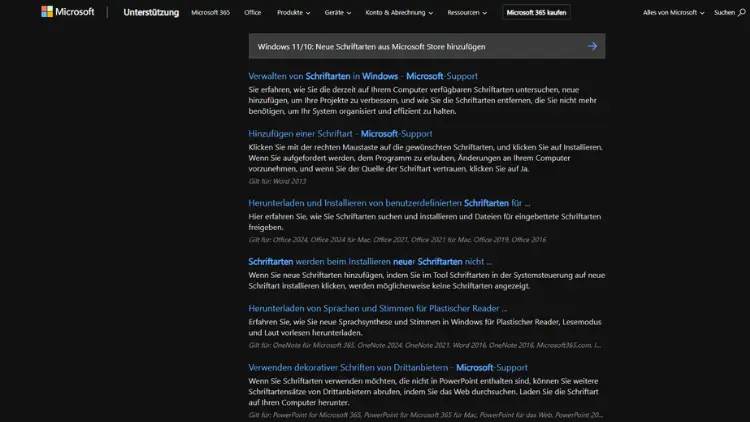This screenshot has height=422, width=750.
Task: Open Verwalten von Schriftarten in Windows result
Action: pos(363,76)
